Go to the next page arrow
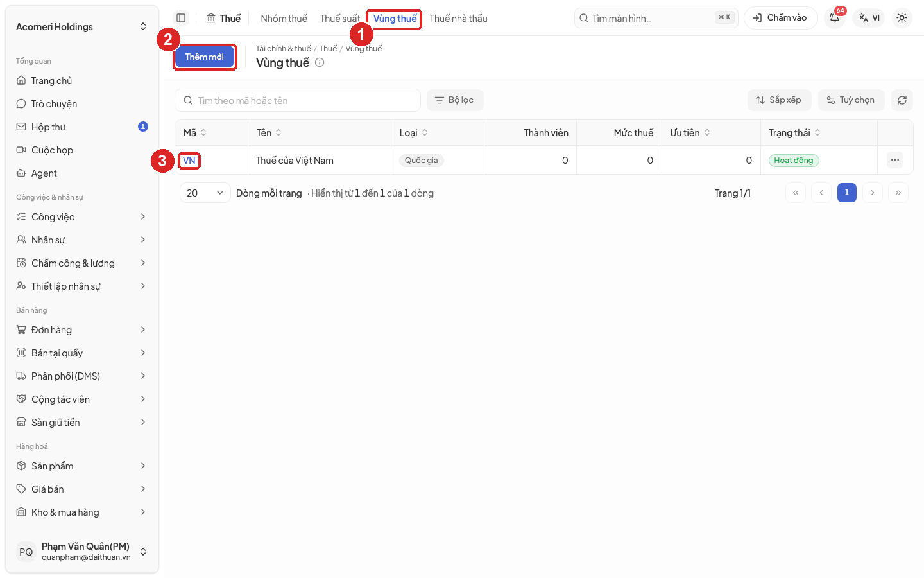This screenshot has width=924, height=578. (x=873, y=193)
